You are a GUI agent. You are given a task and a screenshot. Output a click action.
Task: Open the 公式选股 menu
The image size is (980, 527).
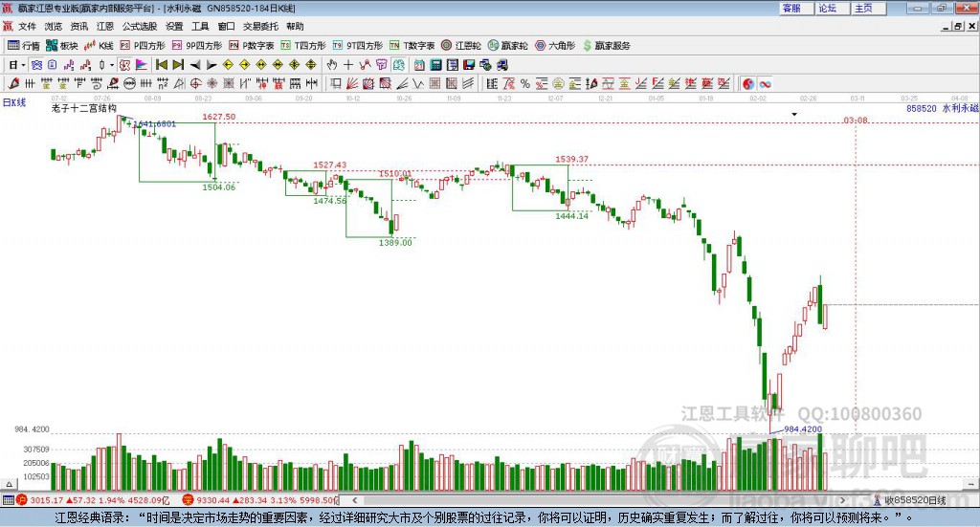(x=140, y=26)
